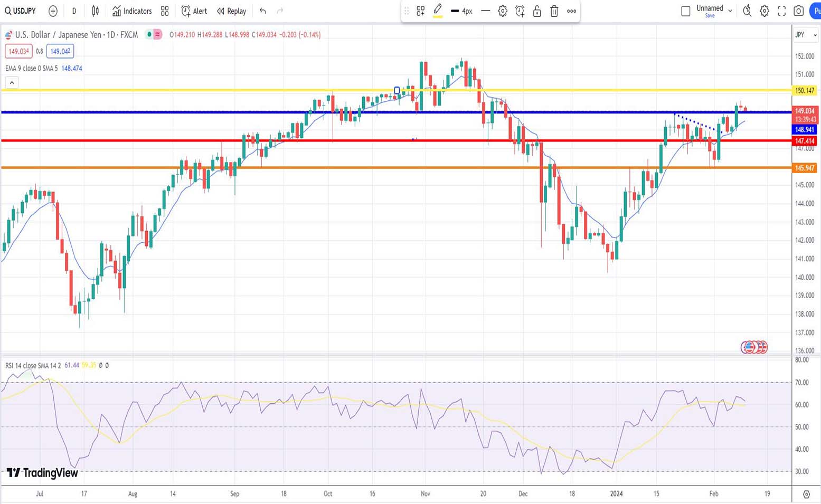This screenshot has height=504, width=821.
Task: Tick the checkbox beside the Unnamed layout
Action: (x=685, y=11)
